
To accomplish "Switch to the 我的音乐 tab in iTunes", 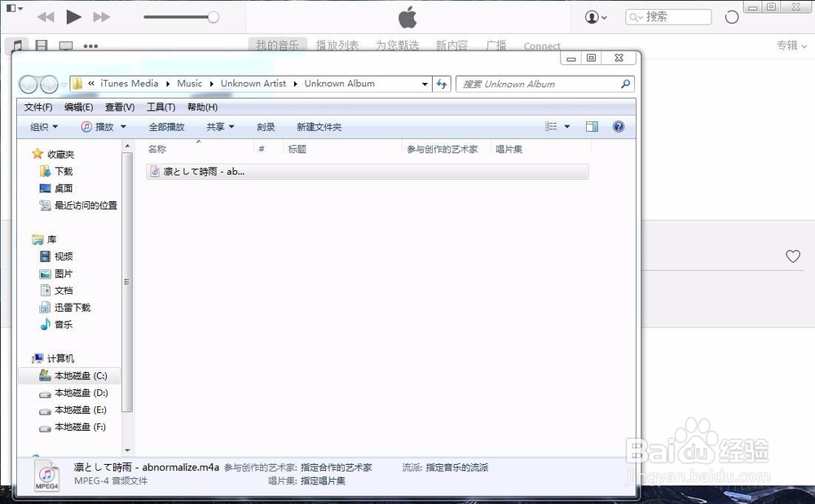I will (278, 45).
